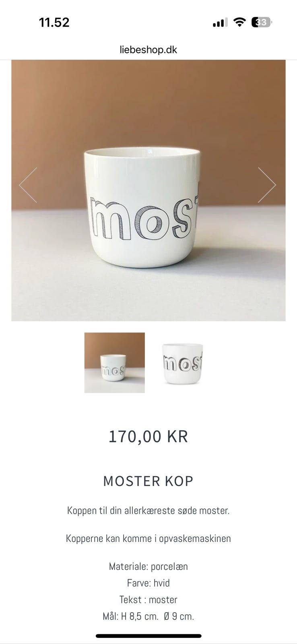Tap the 11.52 clock in the status bar
297x644 pixels.
[54, 22]
